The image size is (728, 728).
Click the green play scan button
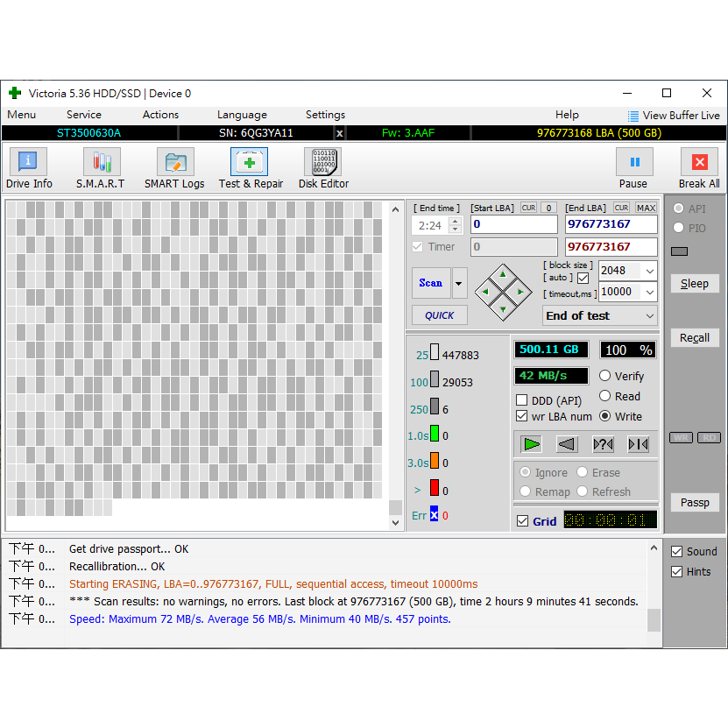pyautogui.click(x=532, y=444)
